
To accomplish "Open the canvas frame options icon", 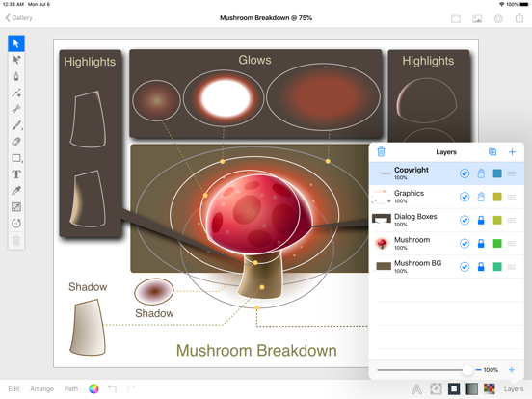I will click(x=456, y=18).
